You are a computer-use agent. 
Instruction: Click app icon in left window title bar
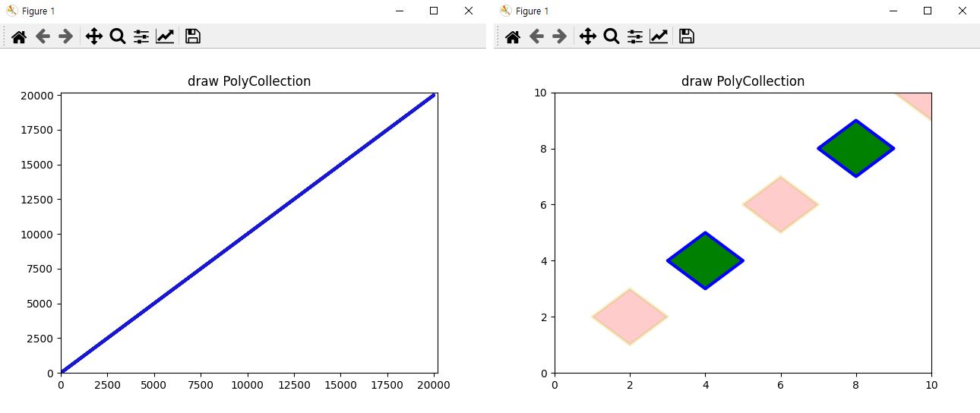click(12, 11)
